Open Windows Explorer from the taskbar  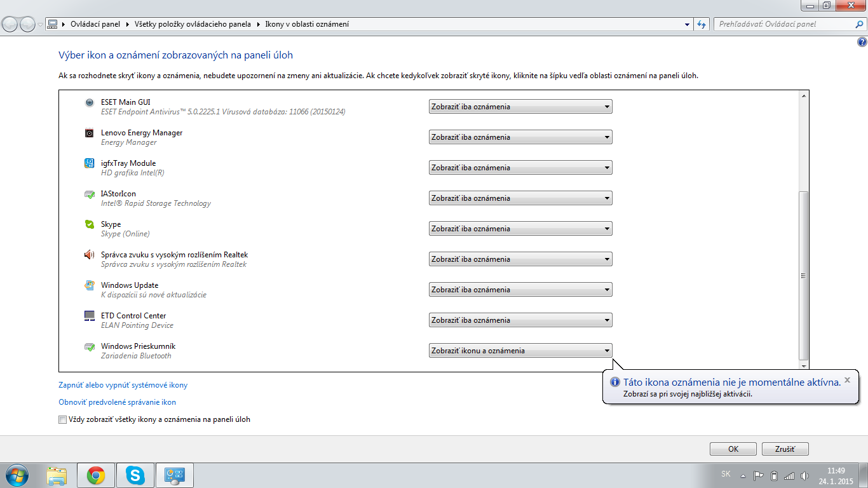[57, 475]
